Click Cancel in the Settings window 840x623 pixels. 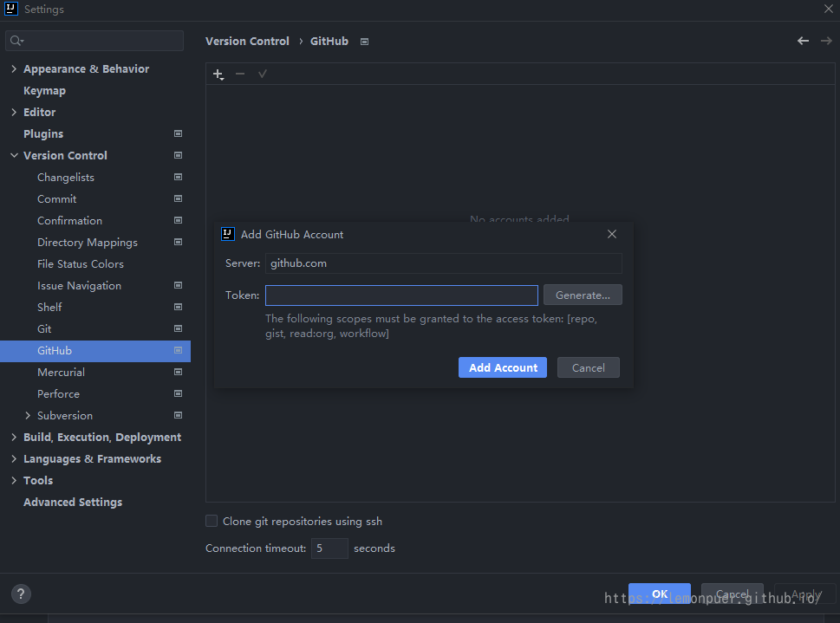pyautogui.click(x=733, y=594)
